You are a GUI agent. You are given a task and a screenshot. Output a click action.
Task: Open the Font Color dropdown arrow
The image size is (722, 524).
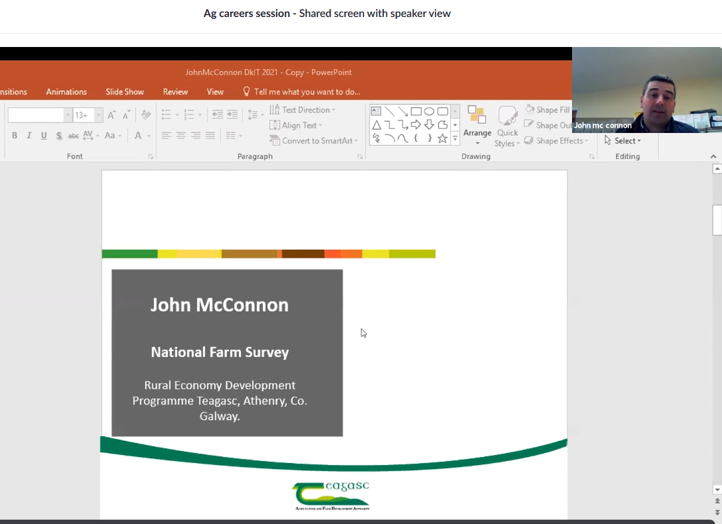pos(149,136)
